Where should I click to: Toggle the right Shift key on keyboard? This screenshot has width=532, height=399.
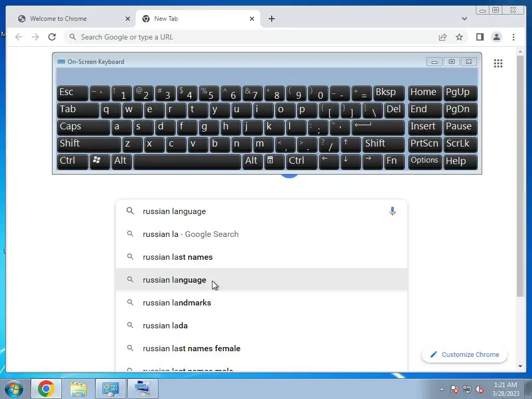383,144
